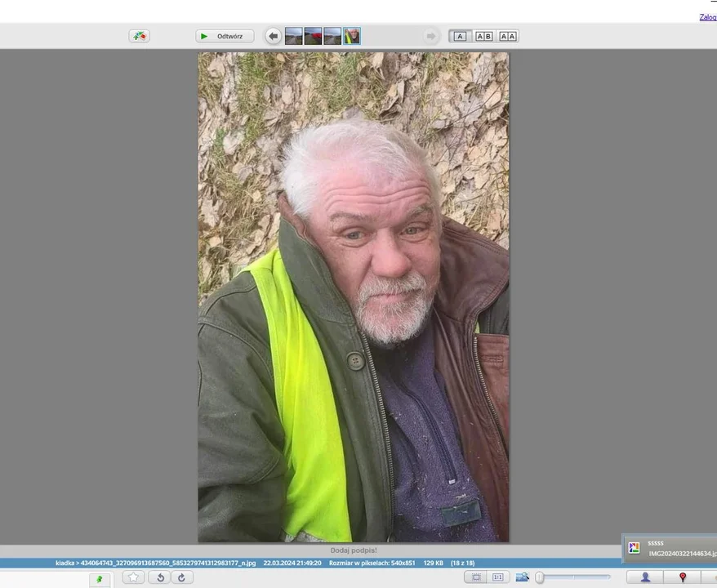Mark the photo with the star icon

134,577
